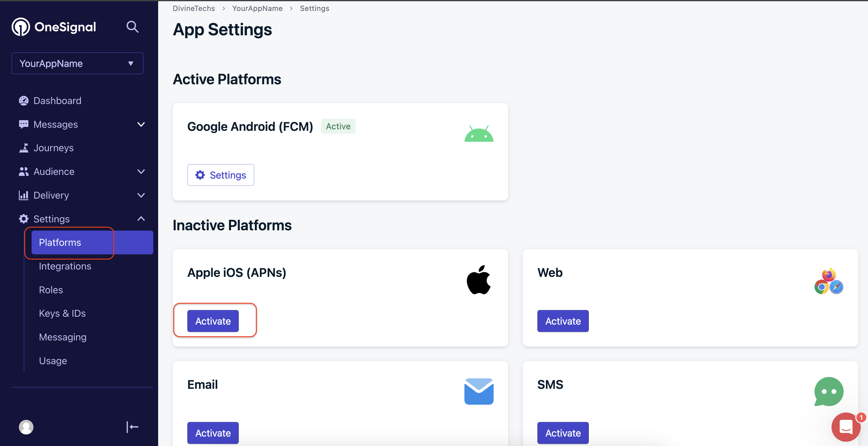Activate the Apple iOS (APNs) platform
Image resolution: width=868 pixels, height=446 pixels.
[x=213, y=321]
